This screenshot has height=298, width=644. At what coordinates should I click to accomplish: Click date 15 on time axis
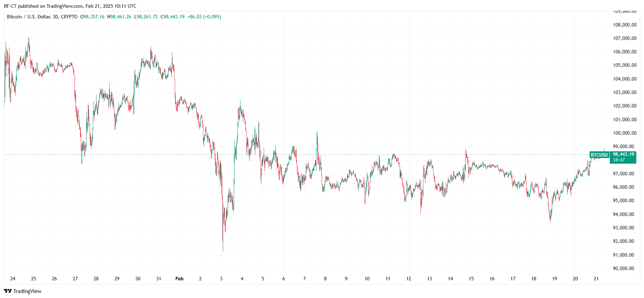coord(471,279)
